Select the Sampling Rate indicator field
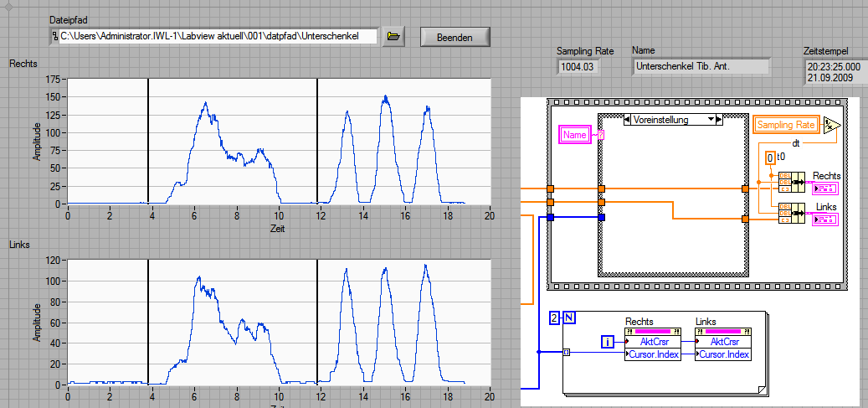 coord(578,67)
